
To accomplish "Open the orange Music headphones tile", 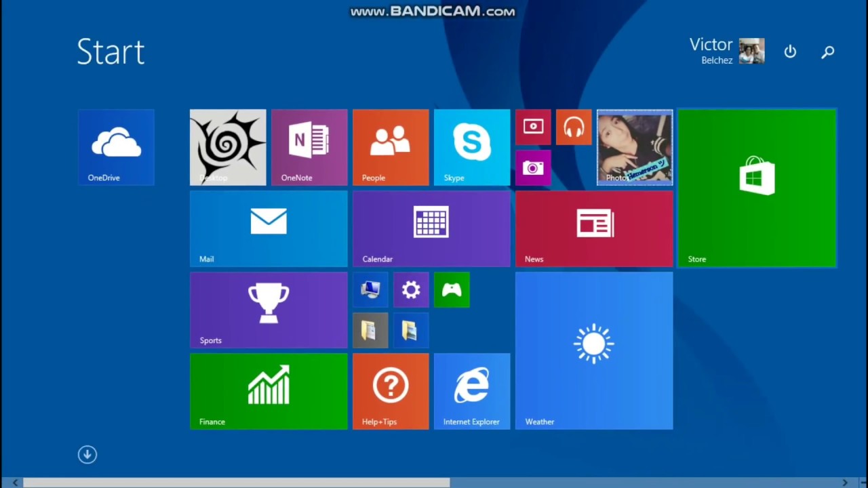I will click(x=574, y=127).
